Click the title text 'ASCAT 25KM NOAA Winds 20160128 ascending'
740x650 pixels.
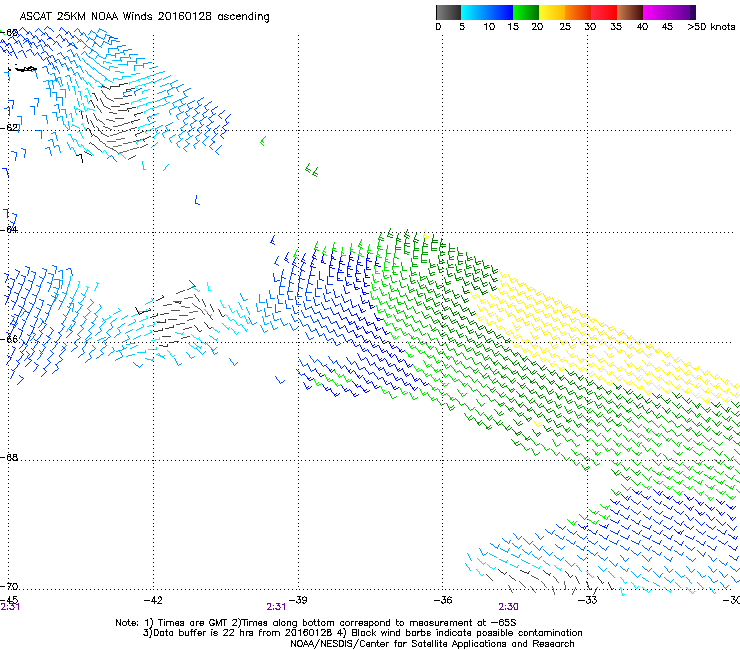[144, 17]
